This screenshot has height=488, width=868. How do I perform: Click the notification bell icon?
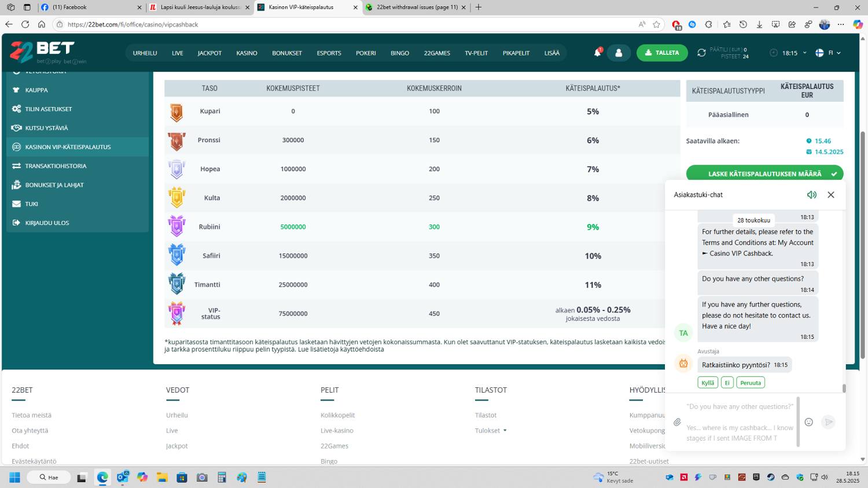(x=597, y=53)
